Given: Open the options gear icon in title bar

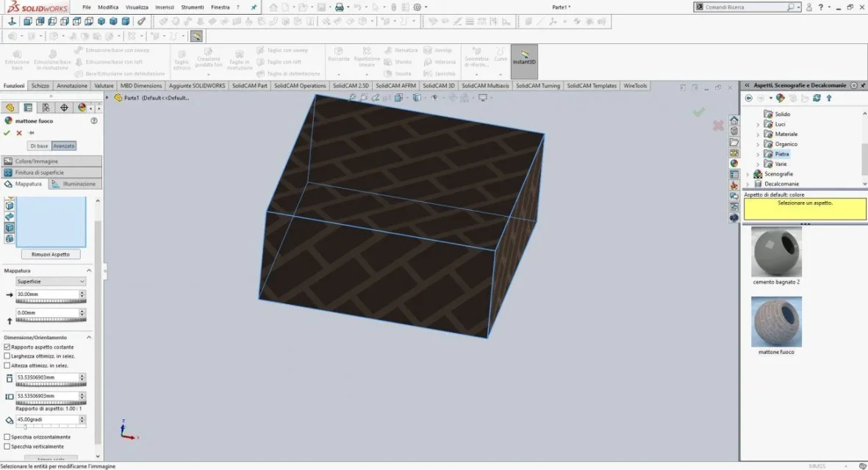Looking at the screenshot, I should pyautogui.click(x=417, y=7).
